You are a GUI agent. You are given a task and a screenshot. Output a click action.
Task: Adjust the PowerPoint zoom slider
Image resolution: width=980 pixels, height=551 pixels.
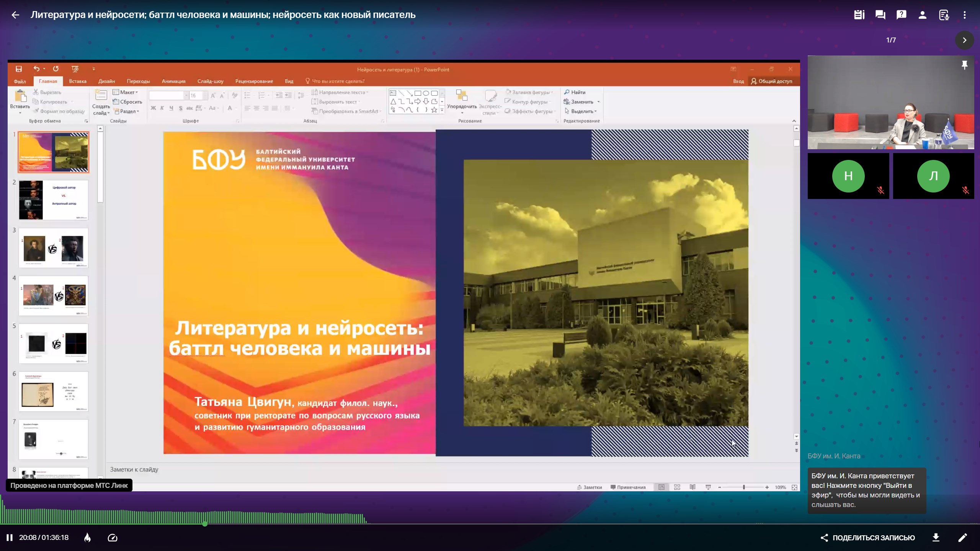(x=743, y=487)
